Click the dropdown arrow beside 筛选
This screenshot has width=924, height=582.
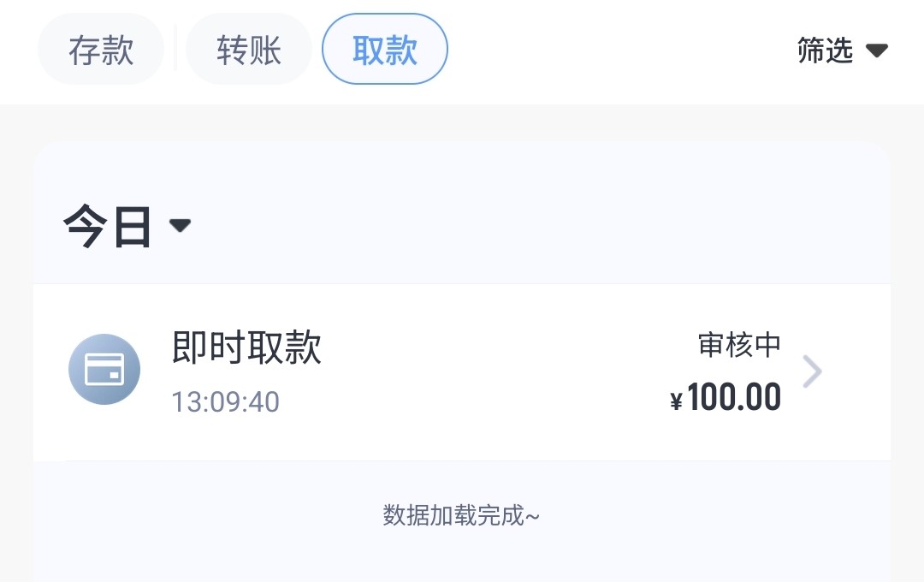pos(878,50)
